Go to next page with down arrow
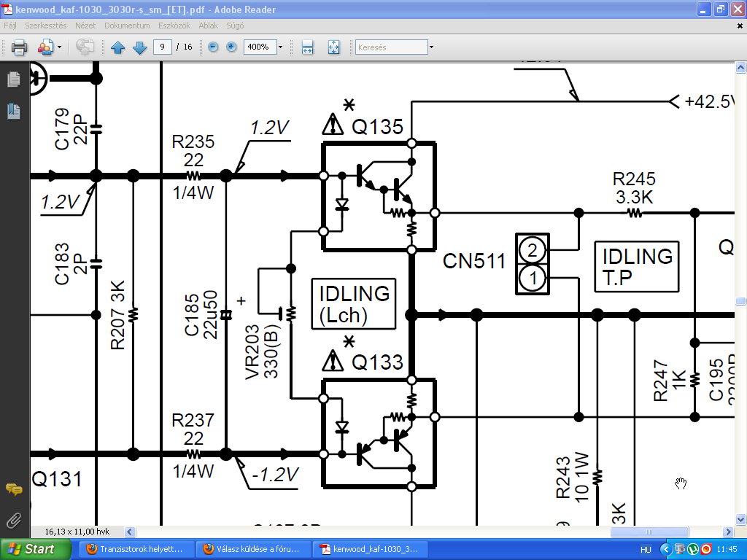Viewport: 747px width, 560px height. point(139,47)
